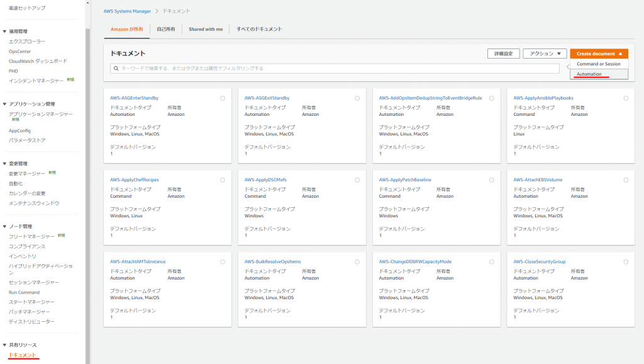The height and width of the screenshot is (364, 644).
Task: Open アプリケーションマネージャー in sidebar
Action: pos(41,115)
